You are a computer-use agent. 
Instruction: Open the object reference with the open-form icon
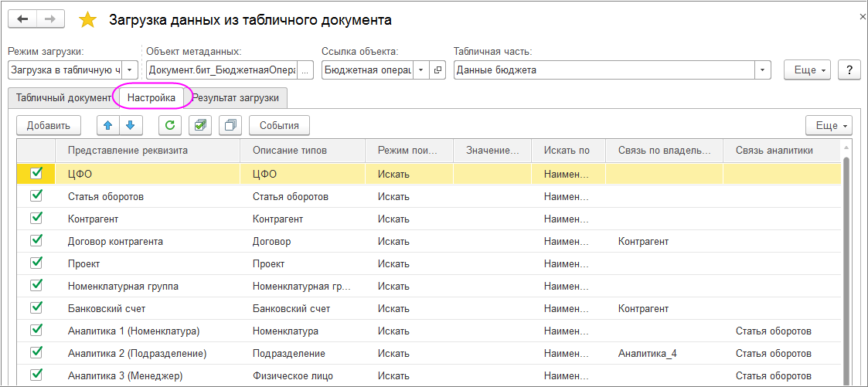pos(438,70)
